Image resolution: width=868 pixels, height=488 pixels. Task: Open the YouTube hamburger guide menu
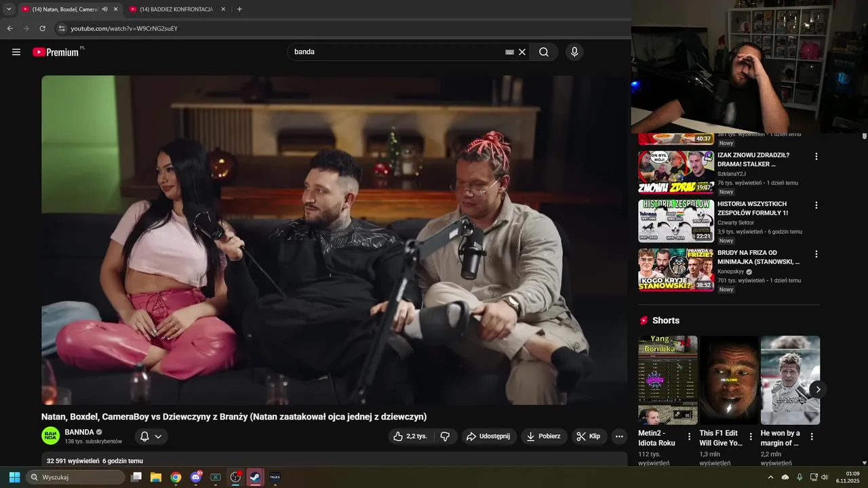tap(16, 52)
